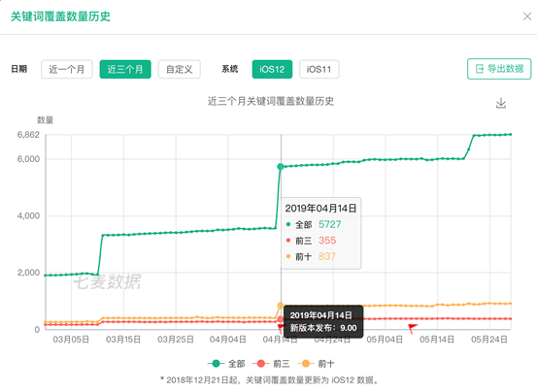Click chart title 近三个月关键词覆盖数量历史
Viewport: 537px width, 392px height.
coord(271,101)
